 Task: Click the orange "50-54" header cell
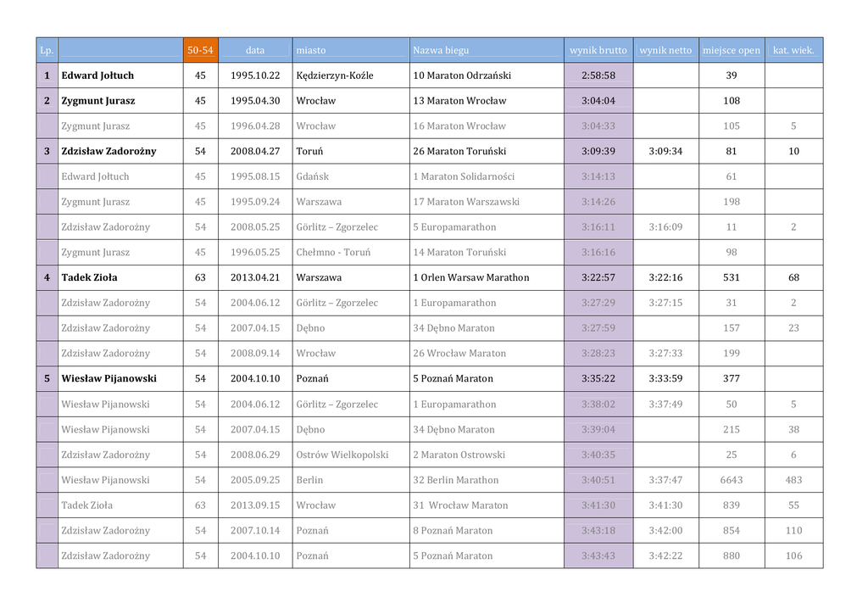tap(200, 50)
